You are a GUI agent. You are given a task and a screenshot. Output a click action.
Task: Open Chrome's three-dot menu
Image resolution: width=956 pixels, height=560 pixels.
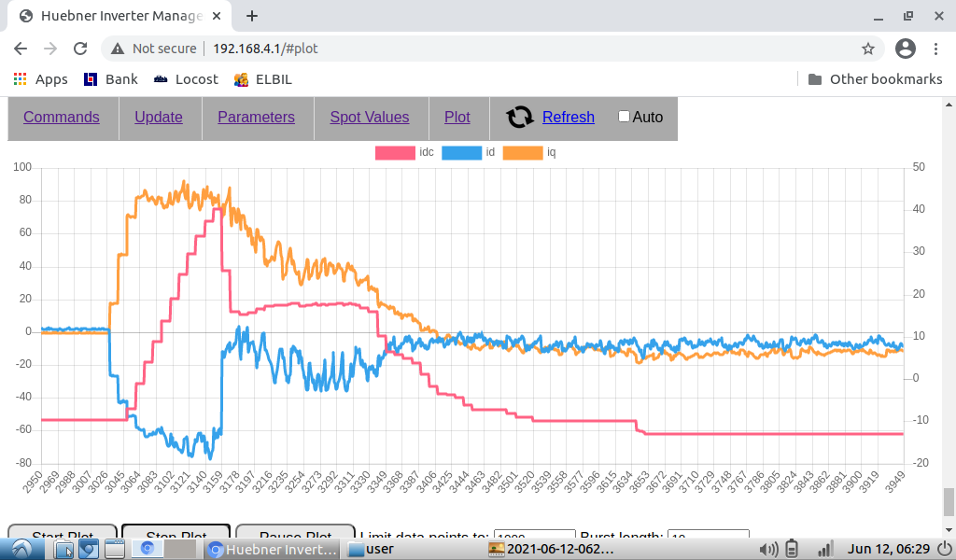[936, 49]
